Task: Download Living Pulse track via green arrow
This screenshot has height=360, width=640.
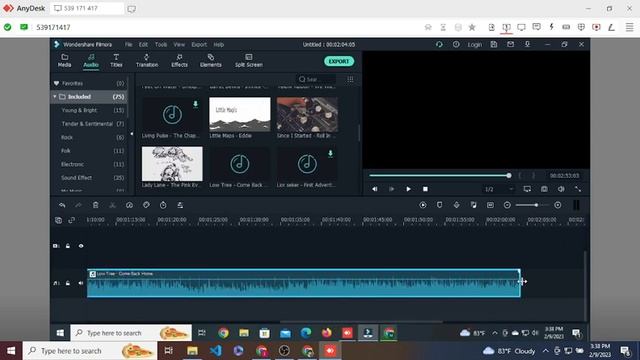Action: click(196, 104)
